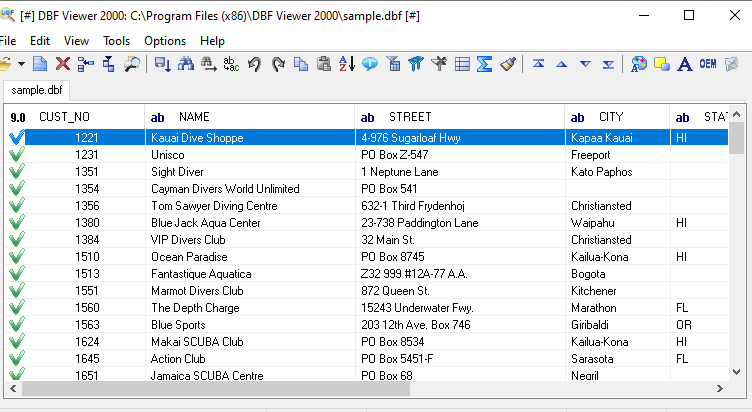Click the blue Sigma sum icon
This screenshot has width=752, height=412.
[x=484, y=64]
